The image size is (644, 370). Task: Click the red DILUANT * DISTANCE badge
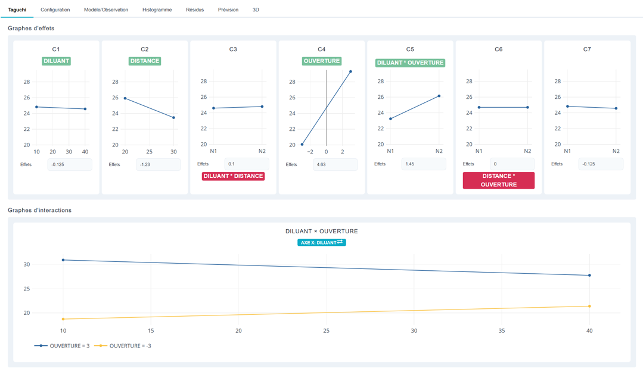[233, 176]
